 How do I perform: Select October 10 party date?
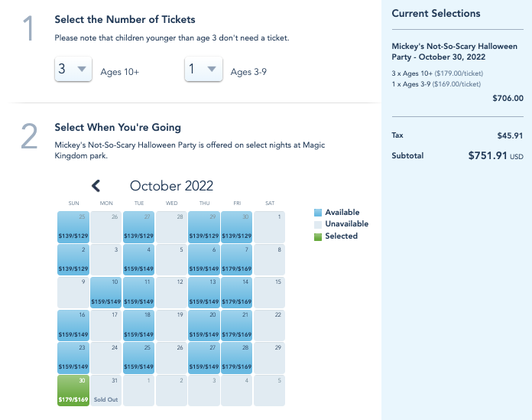click(x=106, y=292)
